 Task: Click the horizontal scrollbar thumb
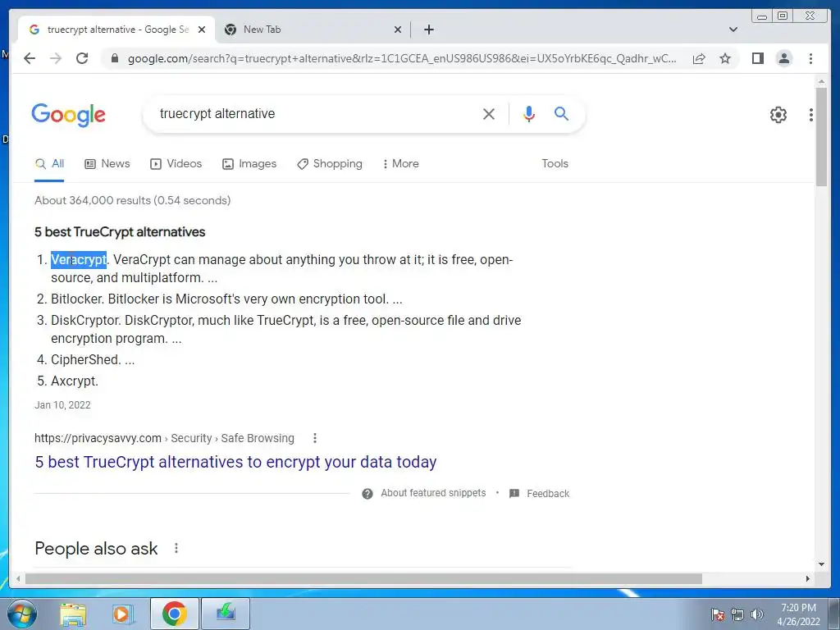pos(363,578)
